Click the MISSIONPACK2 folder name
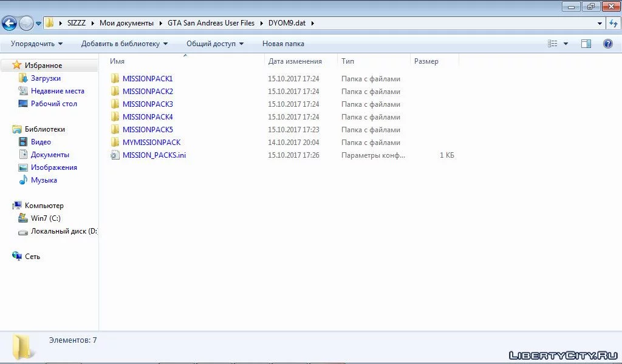Screen dimensions: 622x364 [x=148, y=91]
